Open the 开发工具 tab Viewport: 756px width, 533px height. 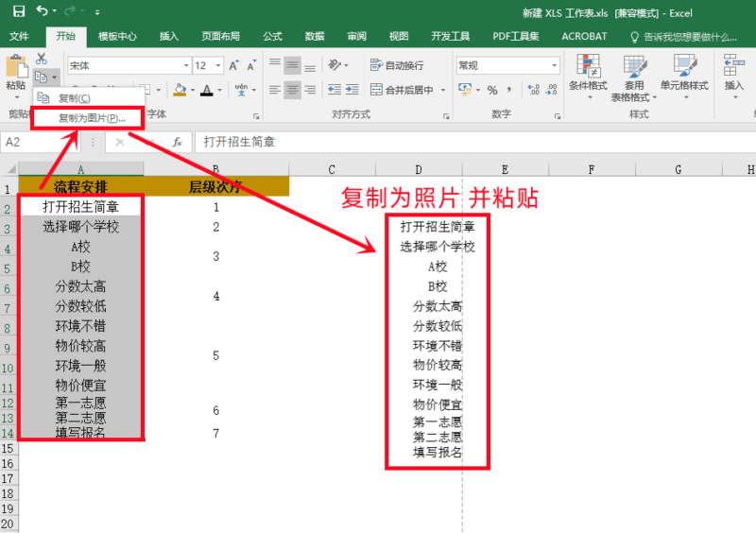451,36
